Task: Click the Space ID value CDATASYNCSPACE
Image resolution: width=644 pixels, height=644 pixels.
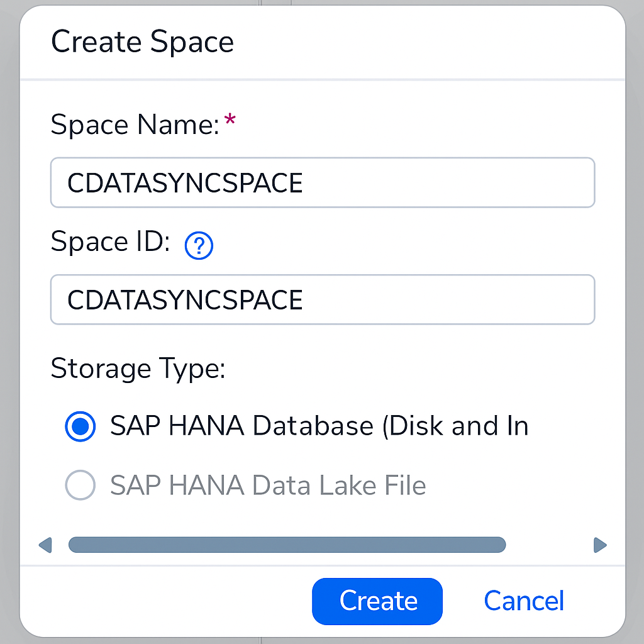Action: coord(184,299)
